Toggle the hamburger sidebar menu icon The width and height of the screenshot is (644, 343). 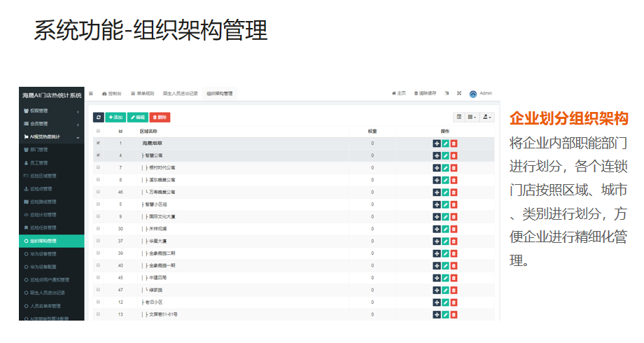90,93
